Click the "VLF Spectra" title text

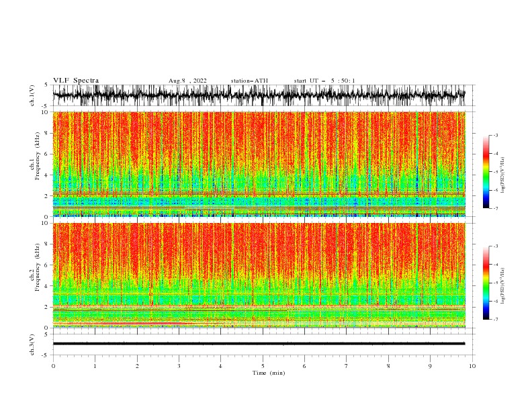coord(76,81)
